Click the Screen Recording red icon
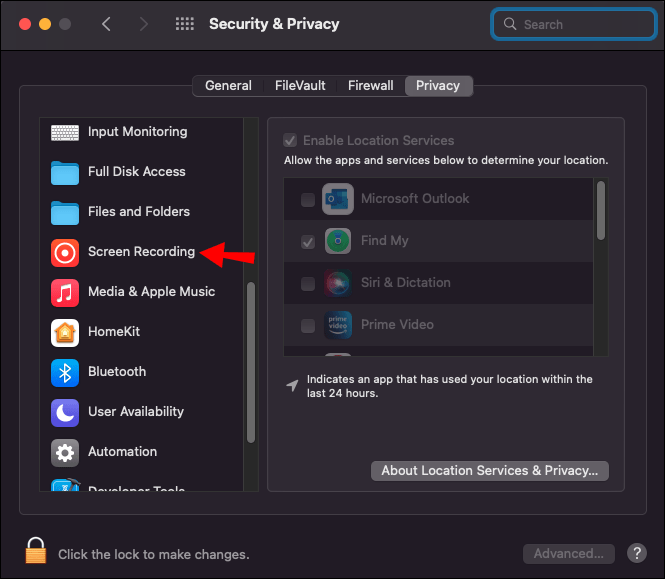The height and width of the screenshot is (579, 665). (x=64, y=253)
